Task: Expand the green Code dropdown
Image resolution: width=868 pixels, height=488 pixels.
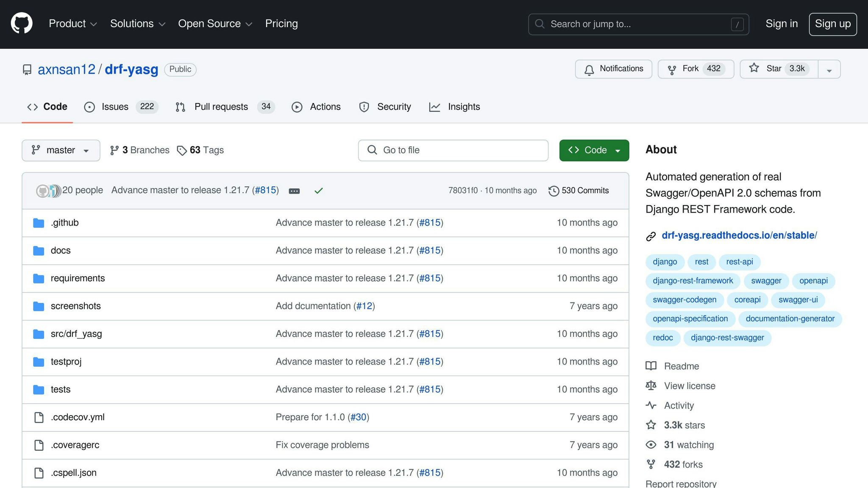Action: tap(594, 150)
